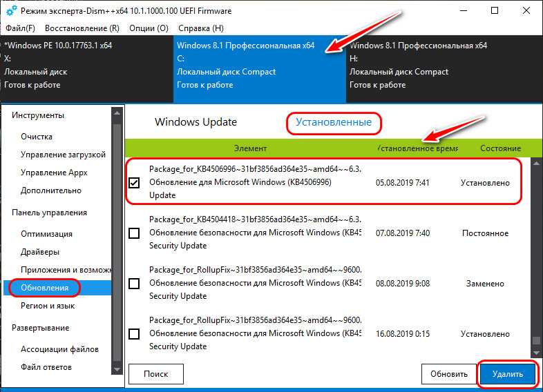Click the date 05.08.2019 7:41
The width and height of the screenshot is (543, 392).
click(x=402, y=183)
